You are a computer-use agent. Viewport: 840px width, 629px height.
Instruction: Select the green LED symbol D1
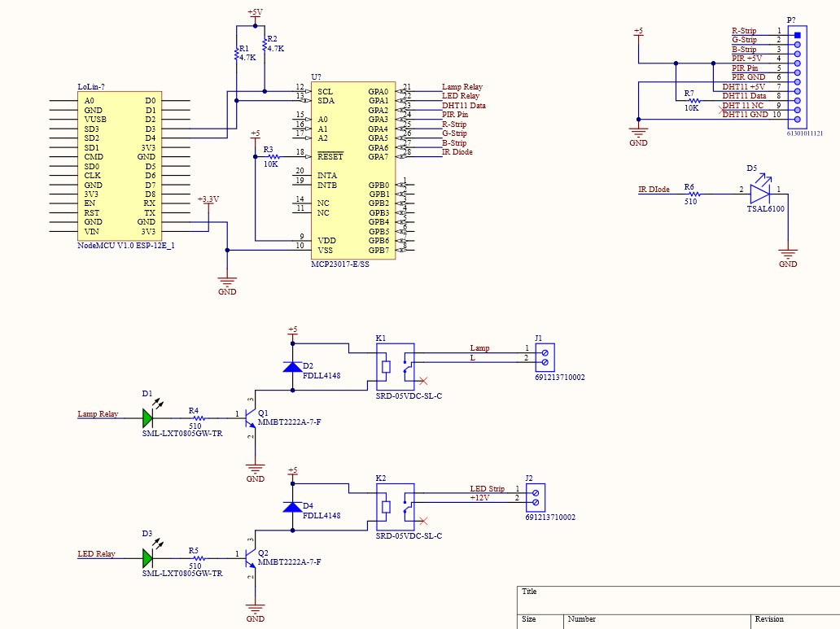coord(148,418)
